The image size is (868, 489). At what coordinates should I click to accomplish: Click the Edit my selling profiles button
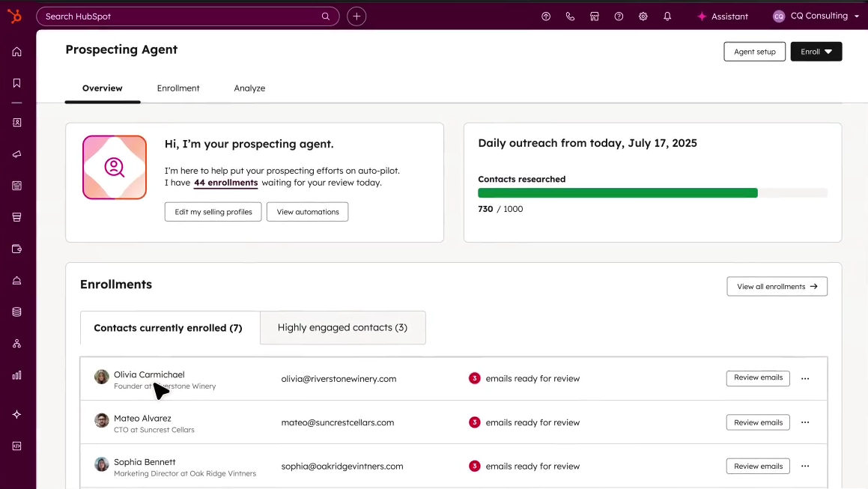(213, 211)
